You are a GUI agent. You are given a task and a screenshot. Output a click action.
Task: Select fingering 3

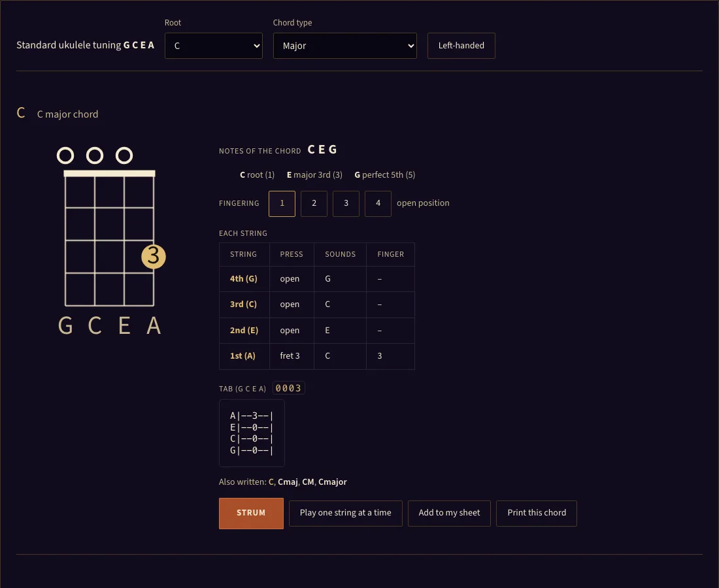346,203
